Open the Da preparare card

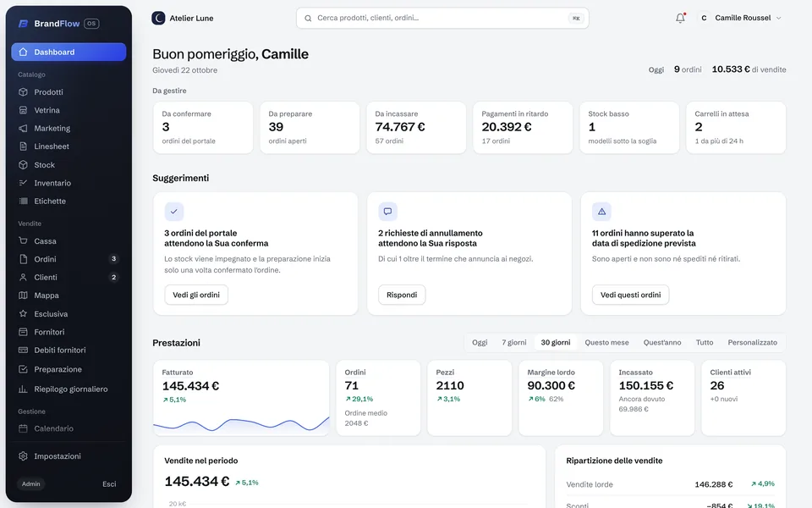click(310, 128)
